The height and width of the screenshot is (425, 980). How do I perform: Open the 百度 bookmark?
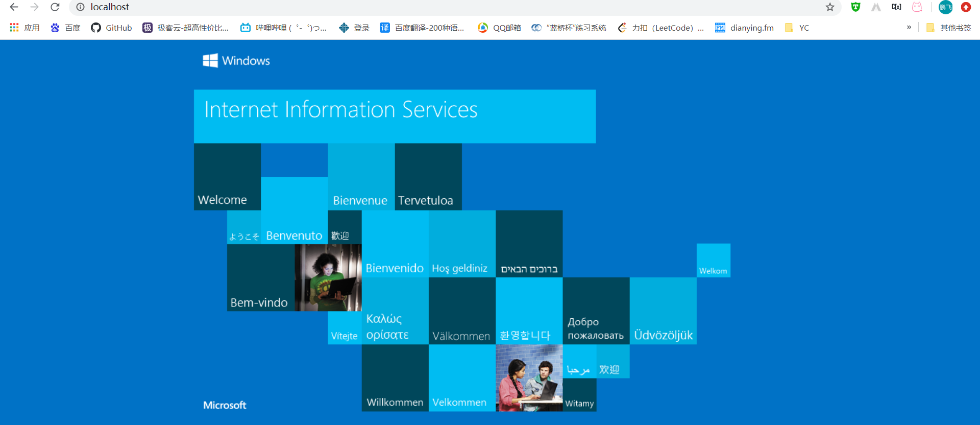pyautogui.click(x=65, y=28)
